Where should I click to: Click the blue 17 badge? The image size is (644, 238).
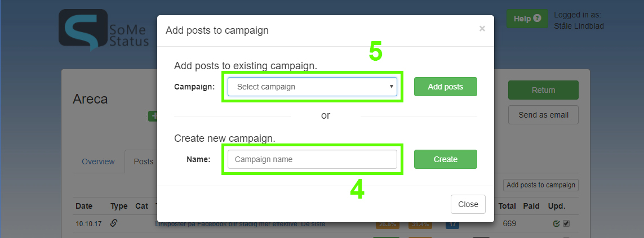452,224
